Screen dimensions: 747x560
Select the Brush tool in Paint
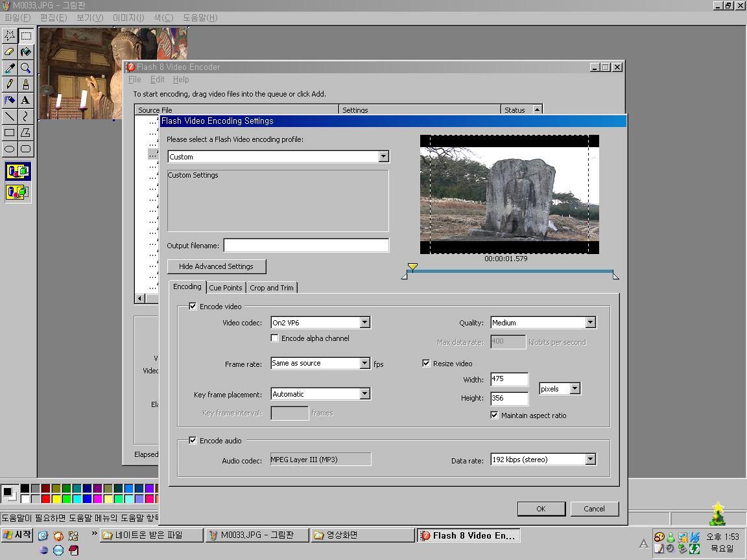tap(26, 84)
